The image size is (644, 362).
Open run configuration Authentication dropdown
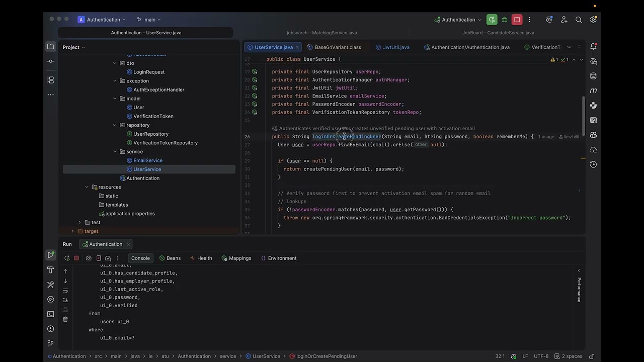458,20
